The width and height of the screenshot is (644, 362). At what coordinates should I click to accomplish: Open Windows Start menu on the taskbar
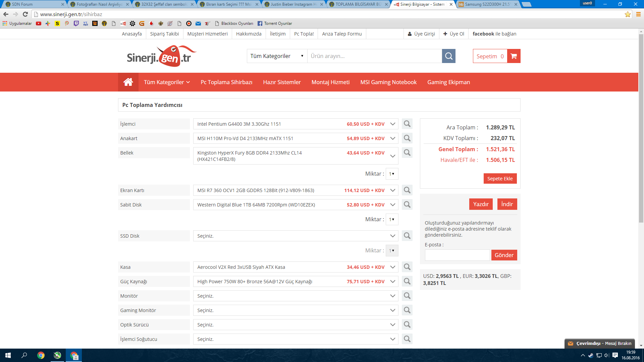[8, 355]
